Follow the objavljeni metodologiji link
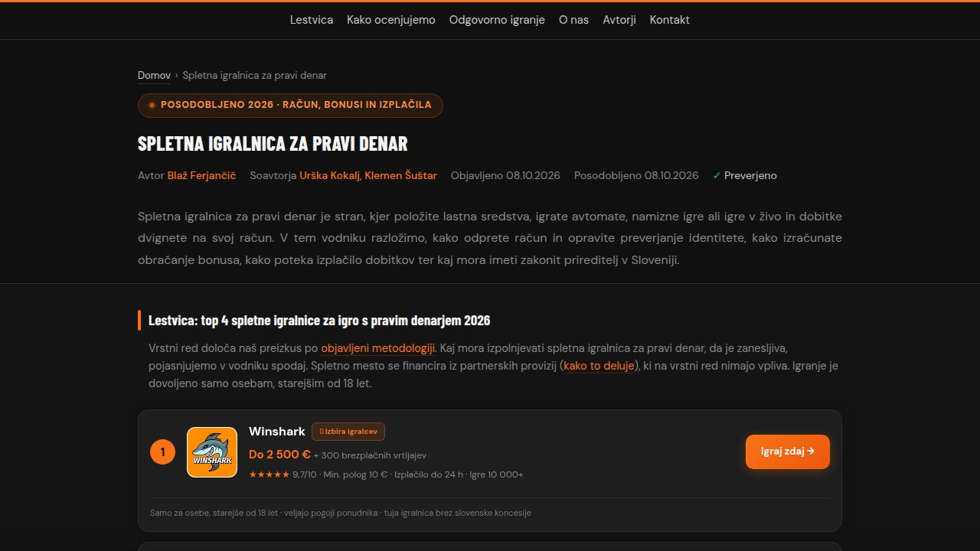Screen dimensions: 980x551 377,348
